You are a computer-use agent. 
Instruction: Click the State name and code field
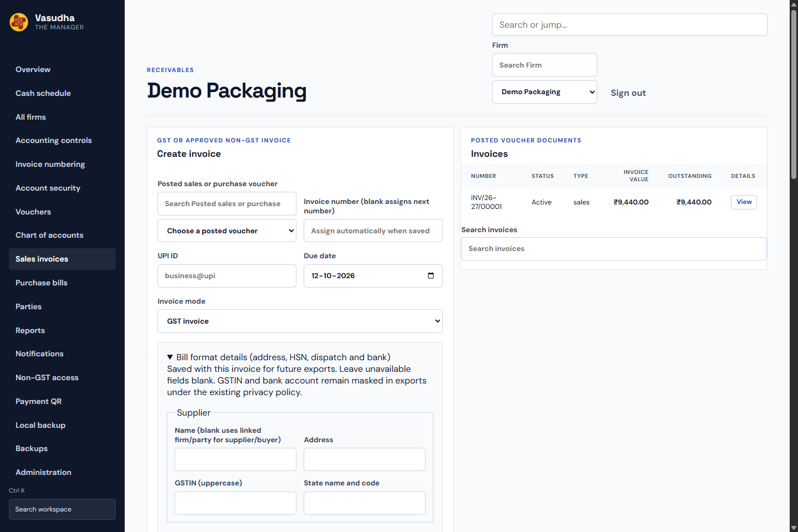(x=365, y=503)
